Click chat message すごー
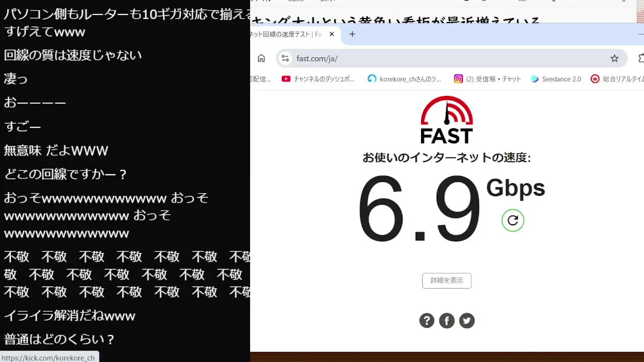Viewport: 644px width, 362px height. [22, 127]
